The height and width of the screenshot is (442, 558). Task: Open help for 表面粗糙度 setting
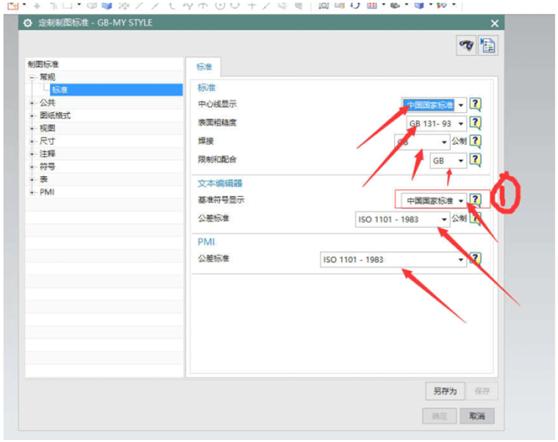click(x=475, y=123)
